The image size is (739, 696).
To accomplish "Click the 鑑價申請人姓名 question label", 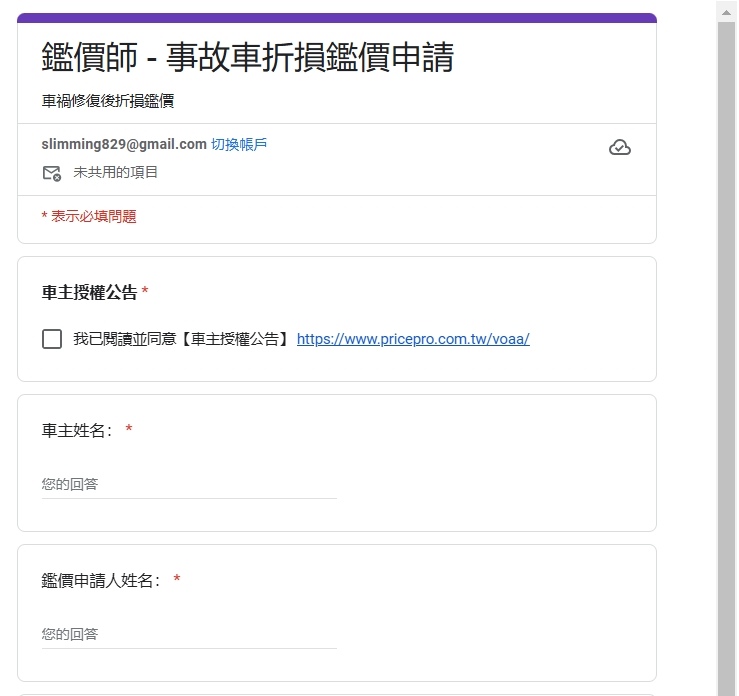I will tap(101, 580).
